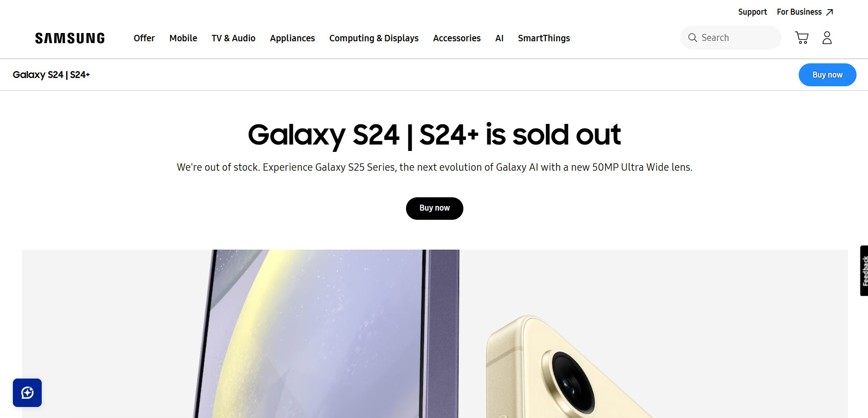Viewport: 868px width, 418px height.
Task: Expand Computing & Displays menu
Action: pos(373,38)
